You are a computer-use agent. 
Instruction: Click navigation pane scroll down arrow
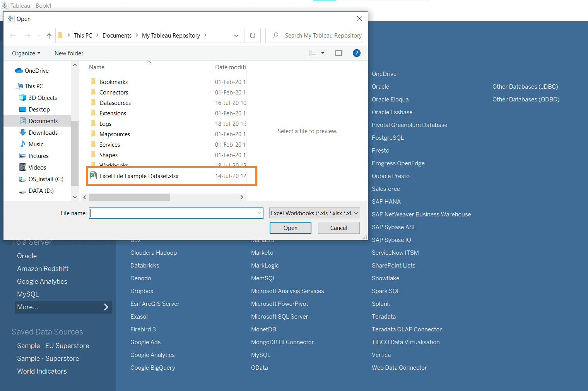pyautogui.click(x=75, y=197)
